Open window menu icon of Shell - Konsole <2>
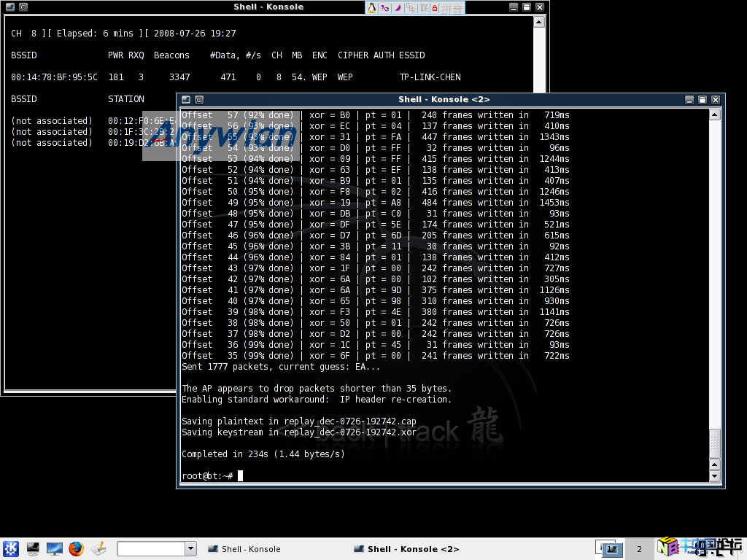This screenshot has width=747, height=560. (x=186, y=99)
